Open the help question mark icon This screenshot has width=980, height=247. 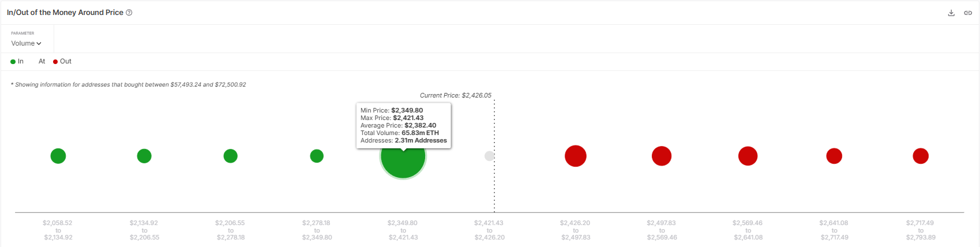coord(129,13)
